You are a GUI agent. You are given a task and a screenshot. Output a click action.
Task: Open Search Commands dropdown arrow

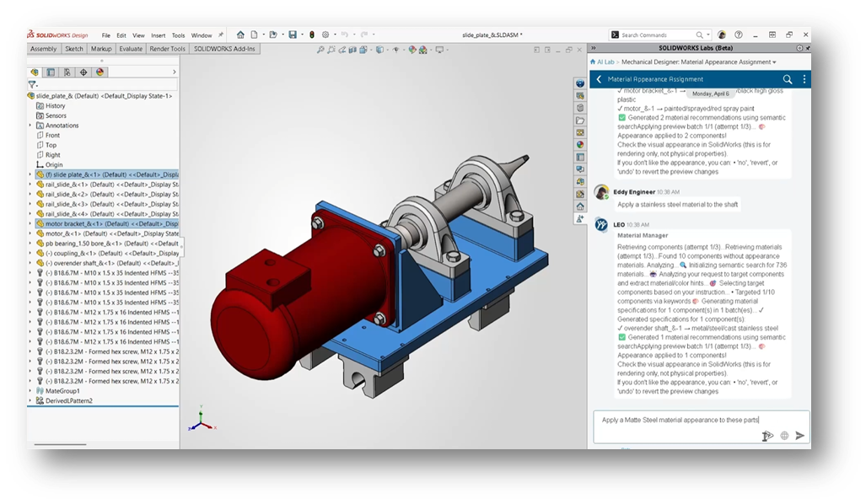click(x=708, y=35)
